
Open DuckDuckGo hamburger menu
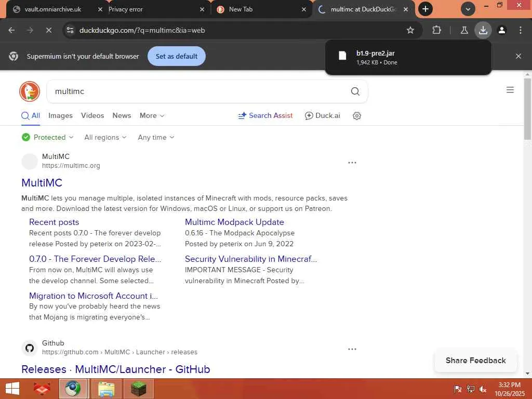pyautogui.click(x=510, y=90)
